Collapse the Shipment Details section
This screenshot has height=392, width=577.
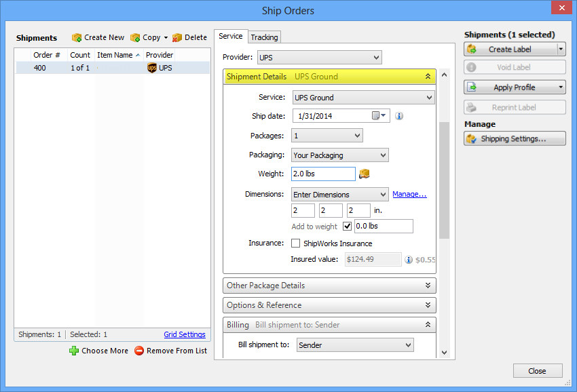pos(428,77)
